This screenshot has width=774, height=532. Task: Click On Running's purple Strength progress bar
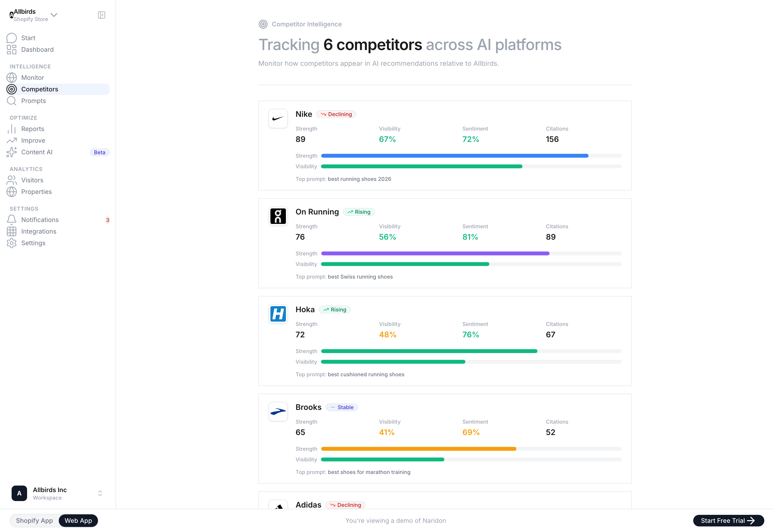(x=435, y=253)
